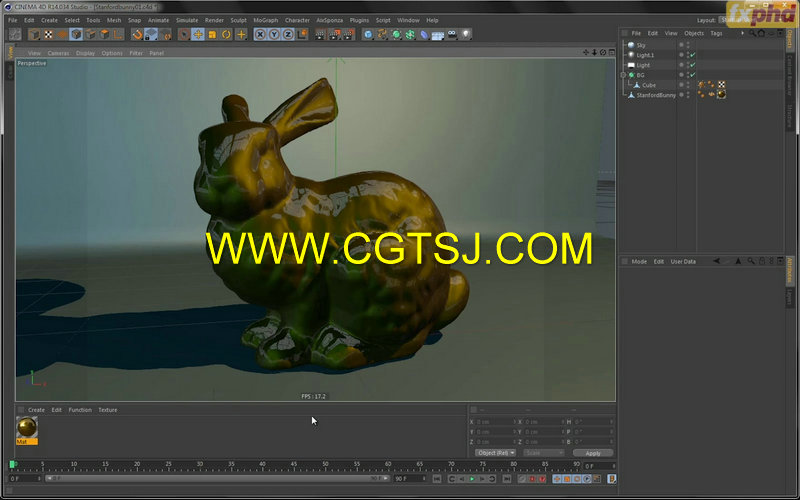
Task: Click the StanfordBunny gold material tag
Action: coord(721,94)
